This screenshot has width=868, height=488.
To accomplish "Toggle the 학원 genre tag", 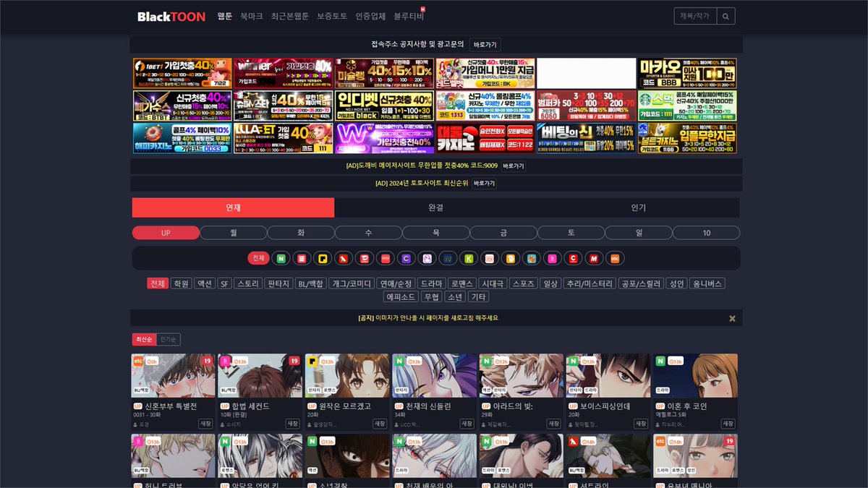I will coord(182,283).
